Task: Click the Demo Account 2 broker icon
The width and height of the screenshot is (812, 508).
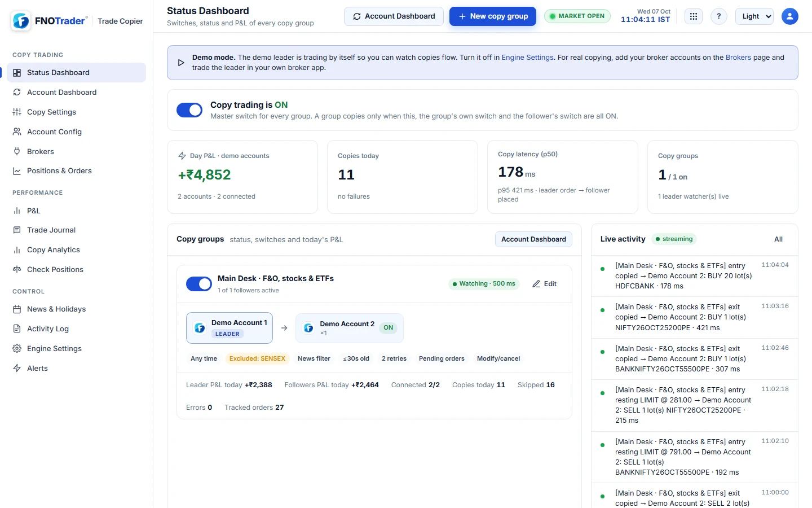Action: pyautogui.click(x=308, y=328)
